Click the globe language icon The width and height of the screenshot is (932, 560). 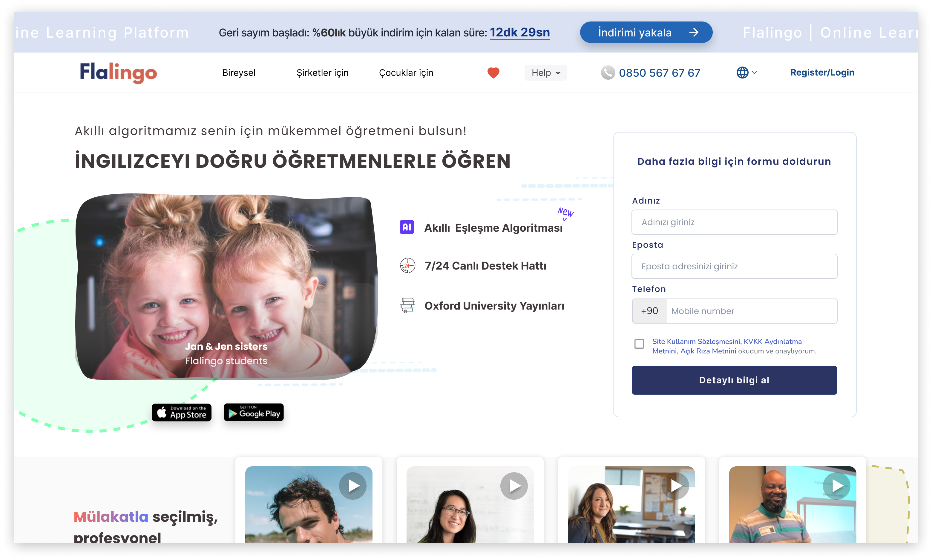[x=742, y=73]
